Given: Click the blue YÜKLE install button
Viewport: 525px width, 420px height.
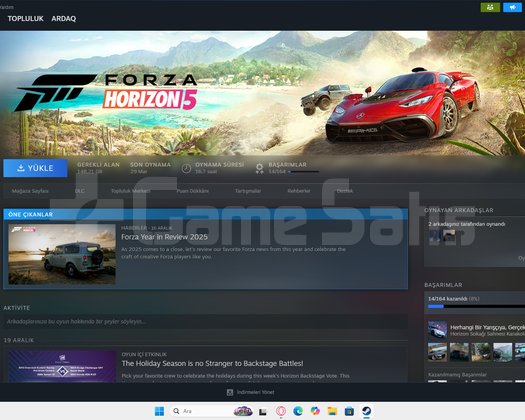Looking at the screenshot, I should click(35, 168).
